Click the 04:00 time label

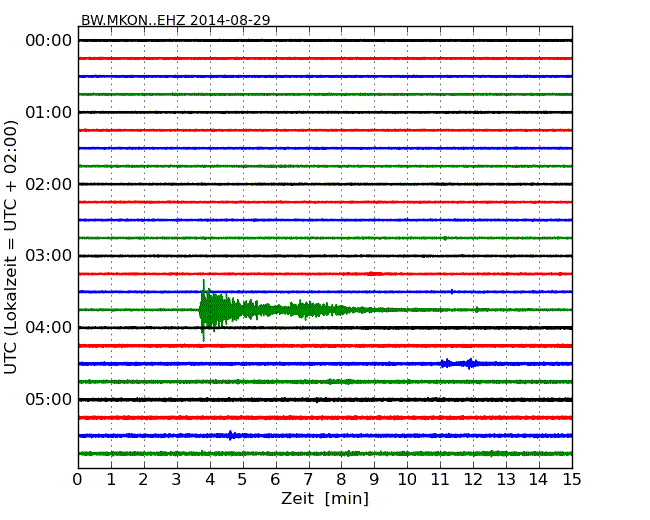[x=49, y=328]
